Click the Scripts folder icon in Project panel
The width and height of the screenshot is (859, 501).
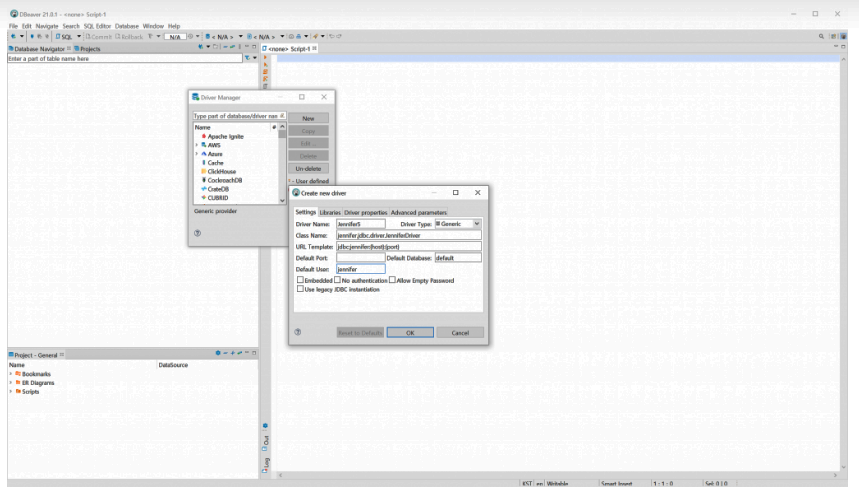[x=15, y=391]
